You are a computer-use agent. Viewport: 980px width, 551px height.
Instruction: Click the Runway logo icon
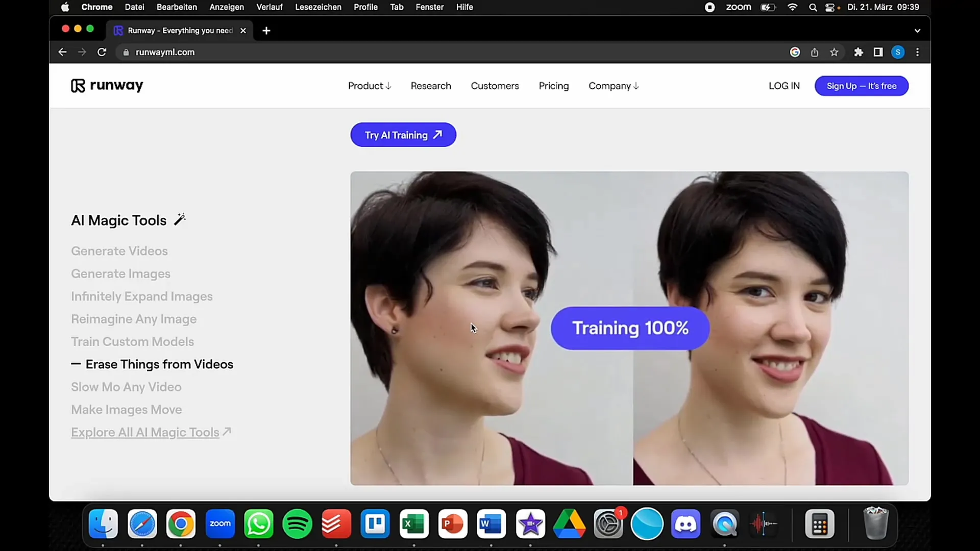pos(77,85)
